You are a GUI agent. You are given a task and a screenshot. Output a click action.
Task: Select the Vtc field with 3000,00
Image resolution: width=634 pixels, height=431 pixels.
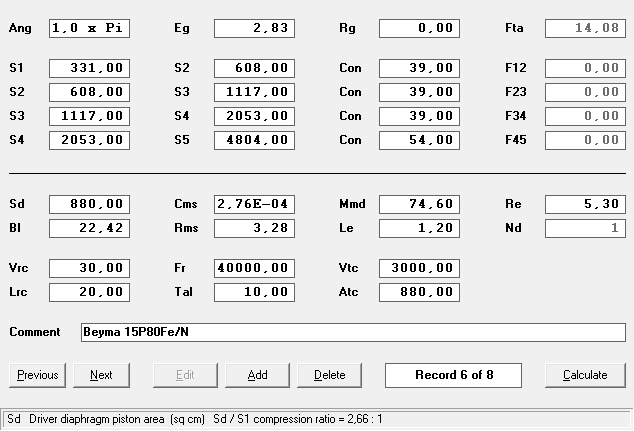point(419,268)
